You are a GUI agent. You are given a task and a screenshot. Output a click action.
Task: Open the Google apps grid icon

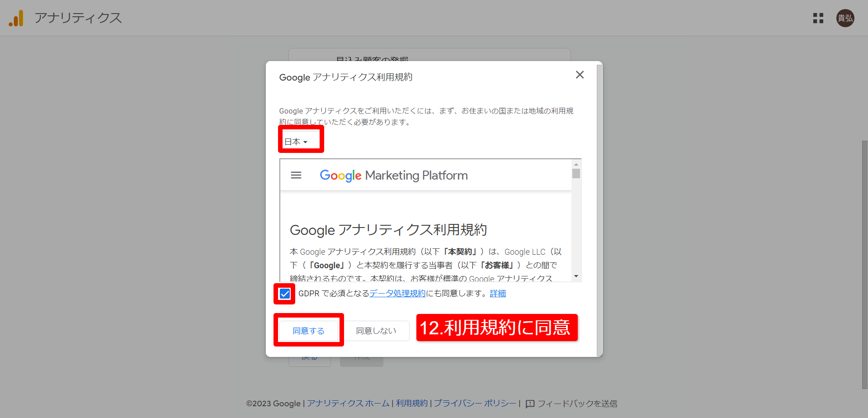pyautogui.click(x=818, y=18)
